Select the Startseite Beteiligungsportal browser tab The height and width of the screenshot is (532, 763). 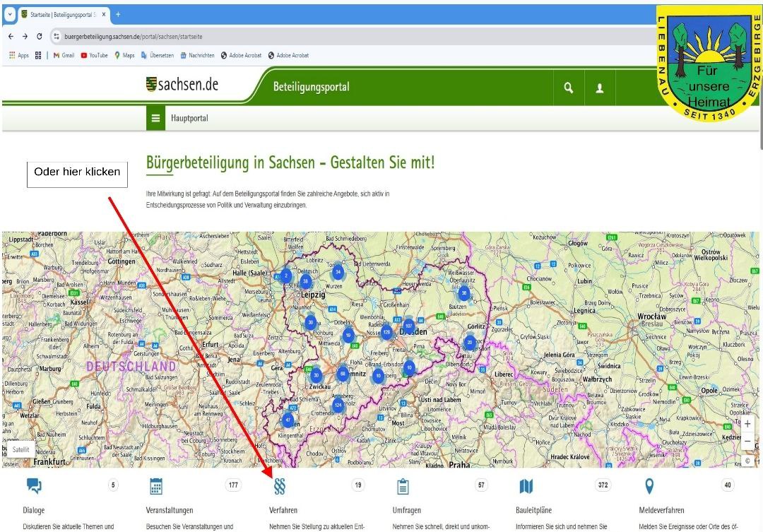[x=64, y=15]
